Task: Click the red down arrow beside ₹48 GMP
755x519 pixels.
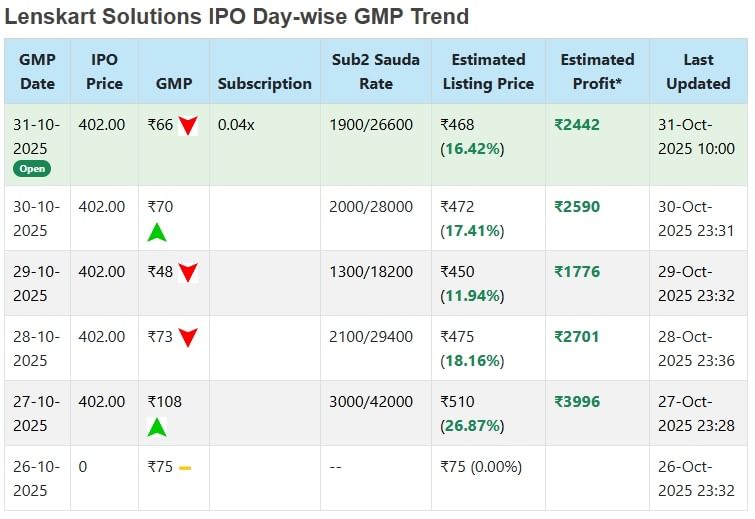Action: [188, 272]
